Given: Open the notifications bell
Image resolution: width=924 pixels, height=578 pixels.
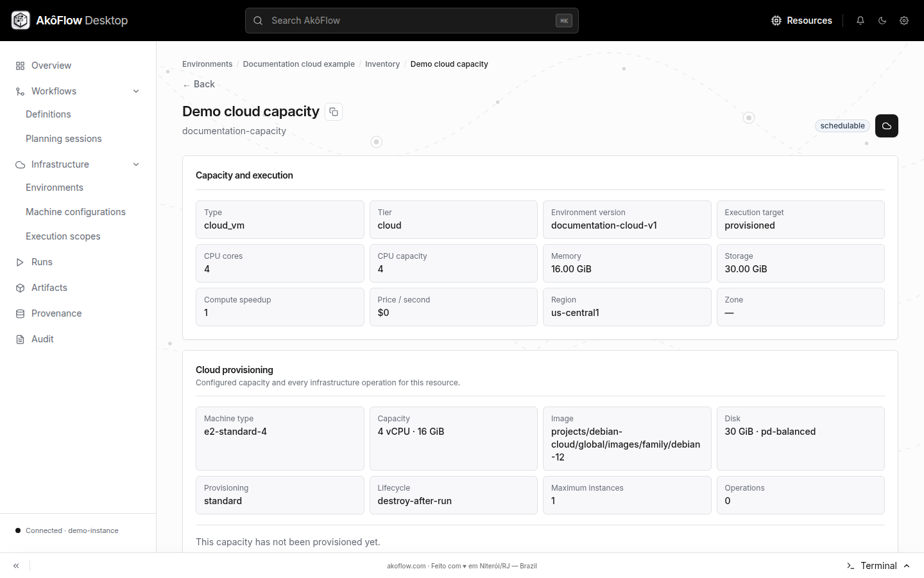Looking at the screenshot, I should [x=860, y=21].
